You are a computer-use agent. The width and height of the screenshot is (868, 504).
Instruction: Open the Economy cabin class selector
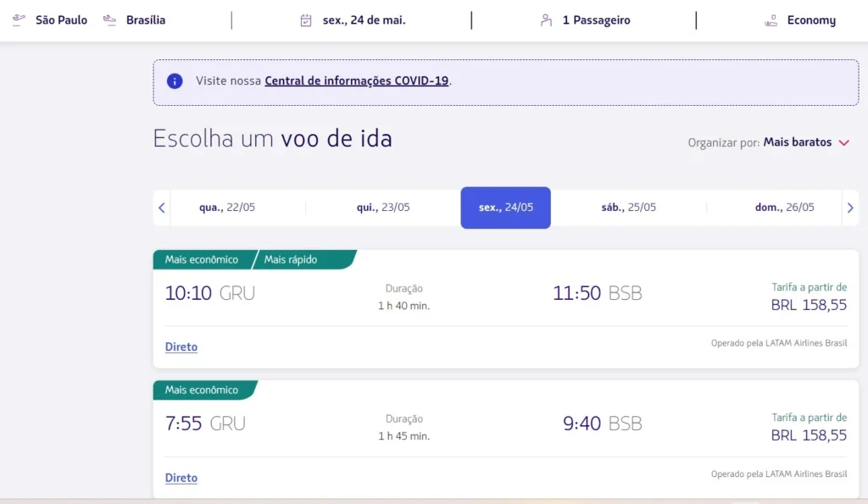pos(810,20)
